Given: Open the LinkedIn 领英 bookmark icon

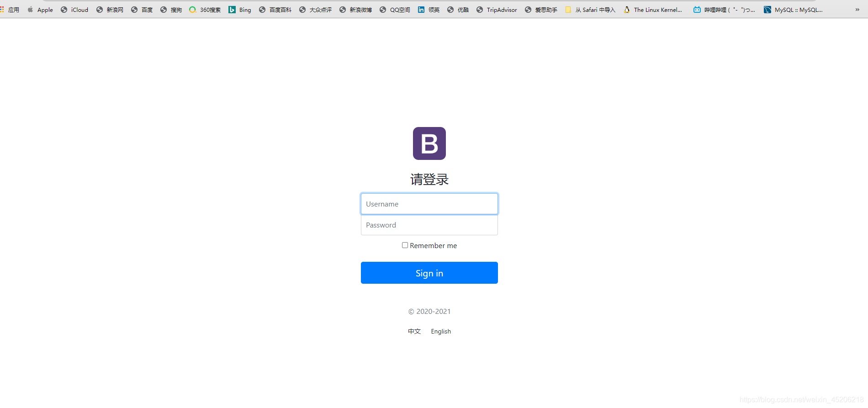Looking at the screenshot, I should click(421, 10).
